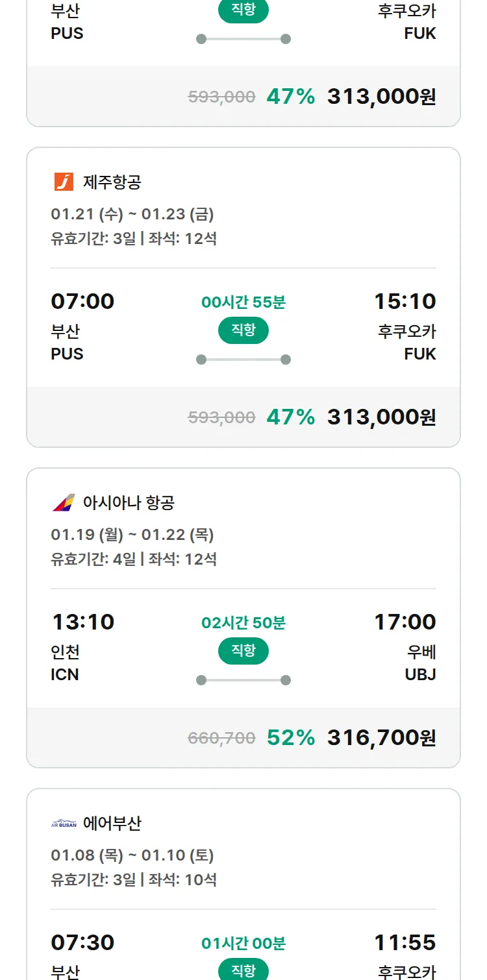487x980 pixels.
Task: Click the 01.21 (수) ~ 01.23 (금) date range
Action: pos(132,214)
